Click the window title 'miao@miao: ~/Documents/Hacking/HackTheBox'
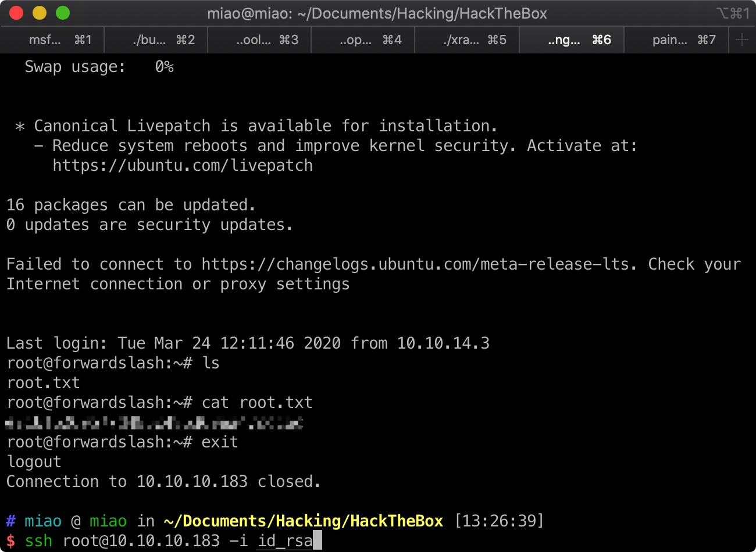Image resolution: width=756 pixels, height=552 pixels. pyautogui.click(x=377, y=13)
